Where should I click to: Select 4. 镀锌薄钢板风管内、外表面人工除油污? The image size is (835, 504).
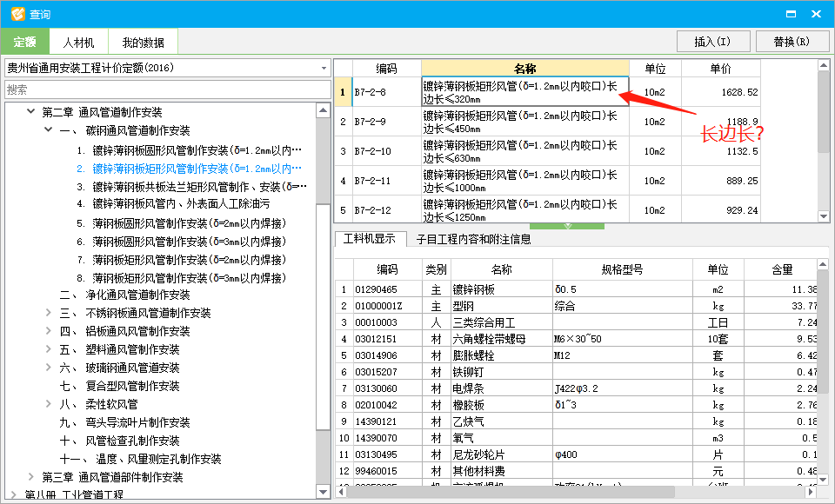[x=172, y=204]
